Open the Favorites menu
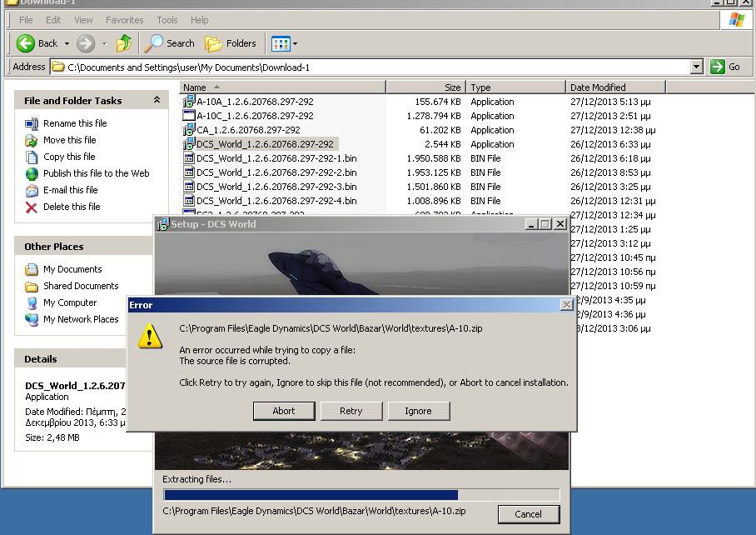 [124, 20]
